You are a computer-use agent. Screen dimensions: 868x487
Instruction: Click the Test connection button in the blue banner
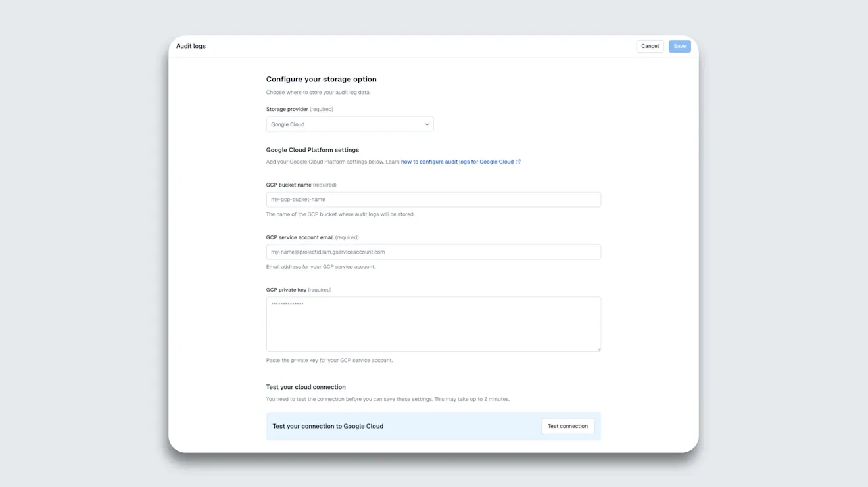567,426
